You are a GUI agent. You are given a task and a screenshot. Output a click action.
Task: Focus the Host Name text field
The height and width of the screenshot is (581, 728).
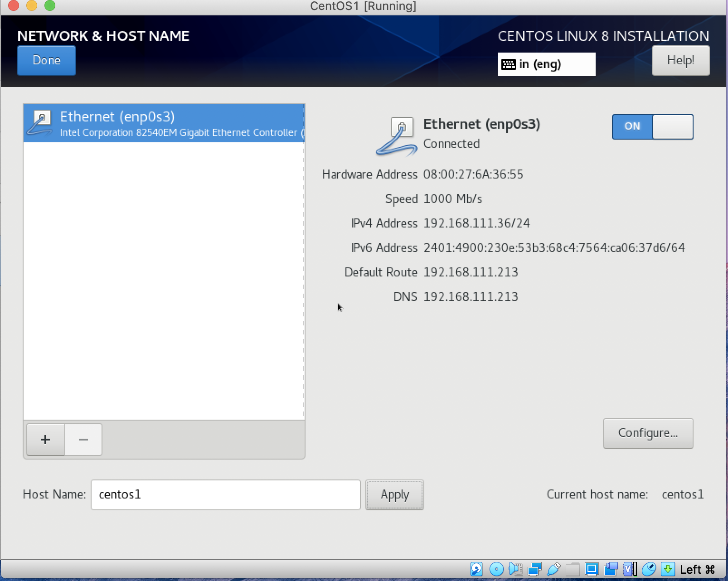(225, 495)
